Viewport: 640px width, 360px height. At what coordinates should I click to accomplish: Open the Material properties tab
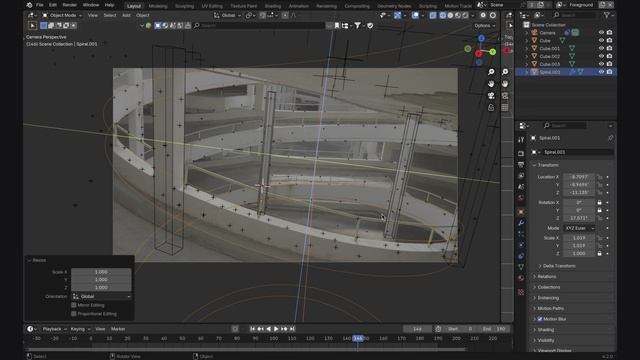point(521,278)
